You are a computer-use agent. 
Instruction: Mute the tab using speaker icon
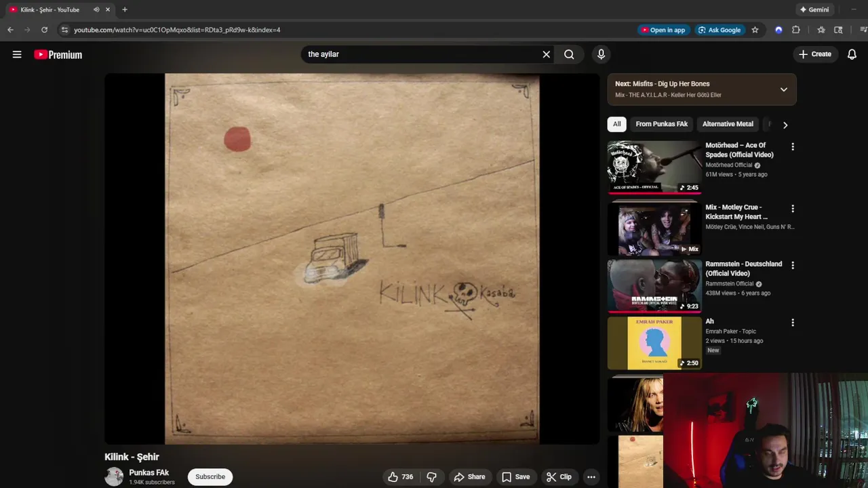click(96, 9)
